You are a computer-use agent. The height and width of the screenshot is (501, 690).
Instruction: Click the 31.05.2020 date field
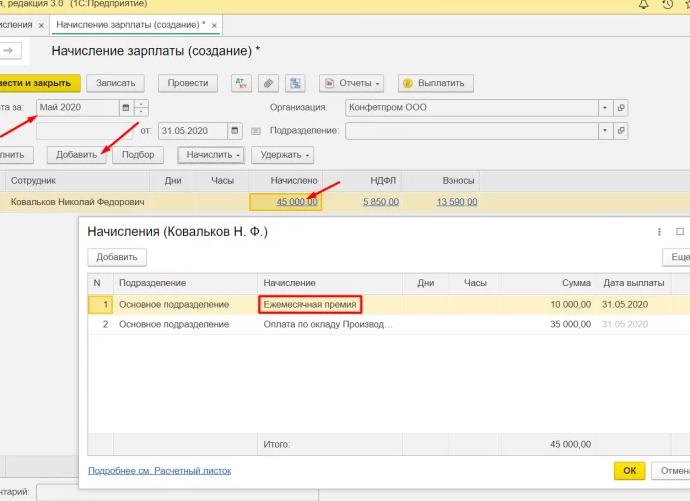[x=193, y=131]
